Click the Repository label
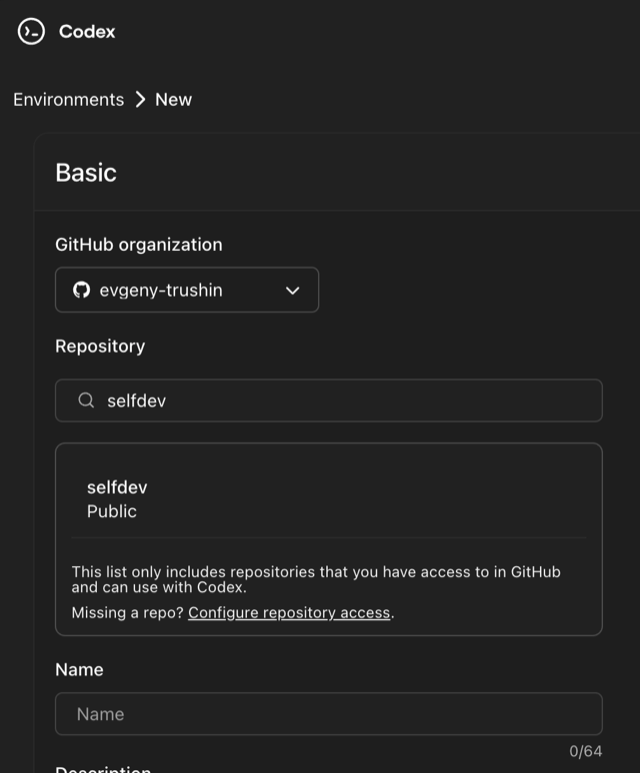Image resolution: width=640 pixels, height=773 pixels. 100,346
